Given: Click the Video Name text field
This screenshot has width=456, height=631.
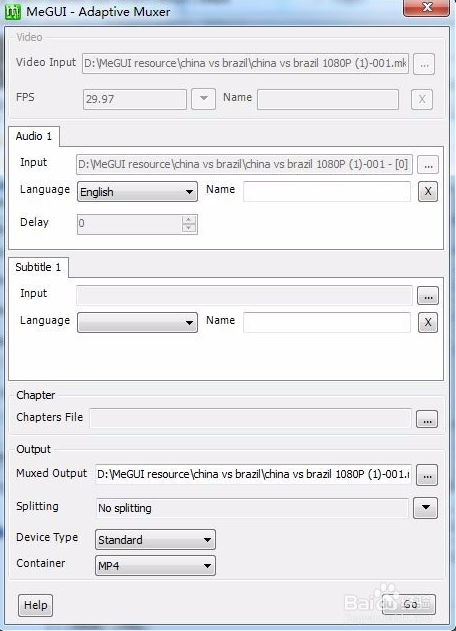Looking at the screenshot, I should pos(328,99).
